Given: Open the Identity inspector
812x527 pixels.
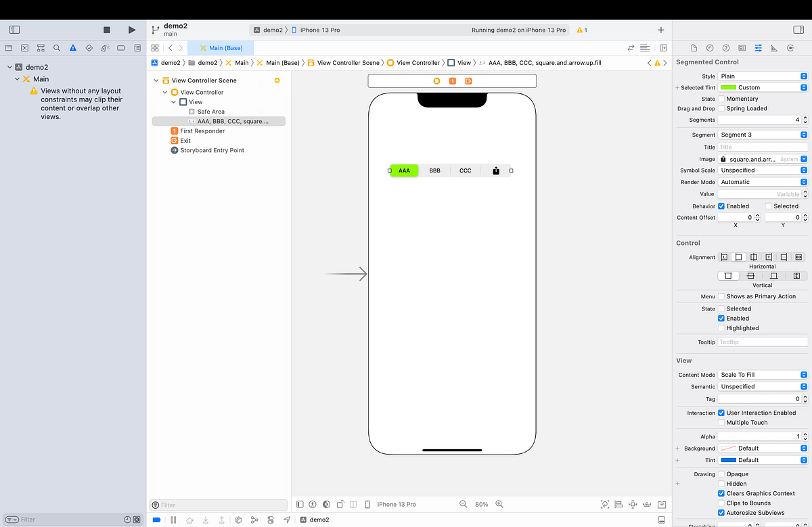Looking at the screenshot, I should point(741,48).
